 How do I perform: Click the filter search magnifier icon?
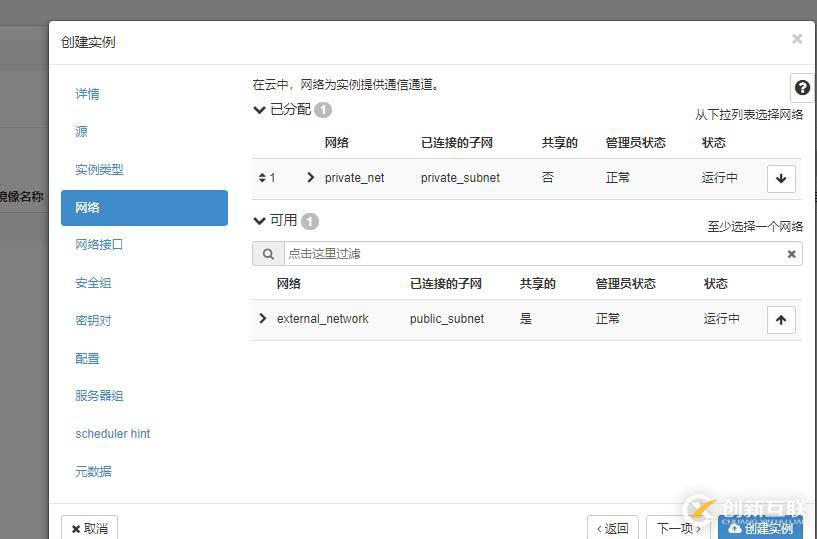pos(268,254)
